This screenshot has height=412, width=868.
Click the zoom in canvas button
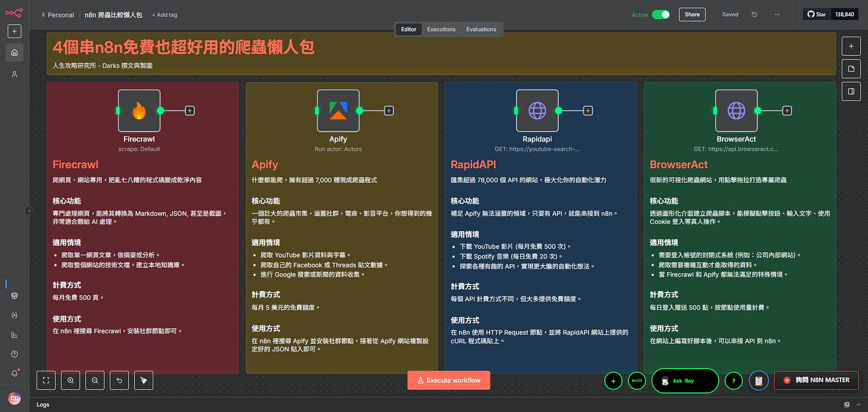70,380
